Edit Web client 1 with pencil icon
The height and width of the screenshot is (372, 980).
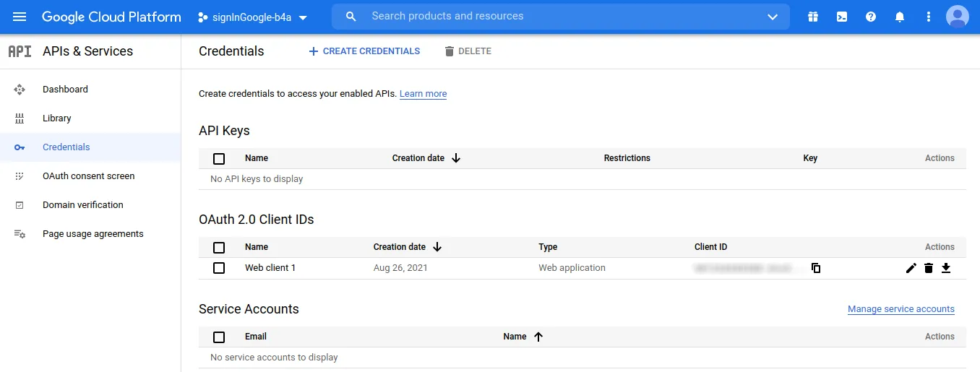tap(911, 268)
